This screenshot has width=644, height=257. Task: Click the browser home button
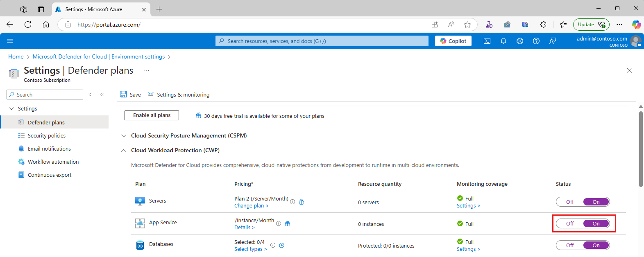pyautogui.click(x=46, y=25)
